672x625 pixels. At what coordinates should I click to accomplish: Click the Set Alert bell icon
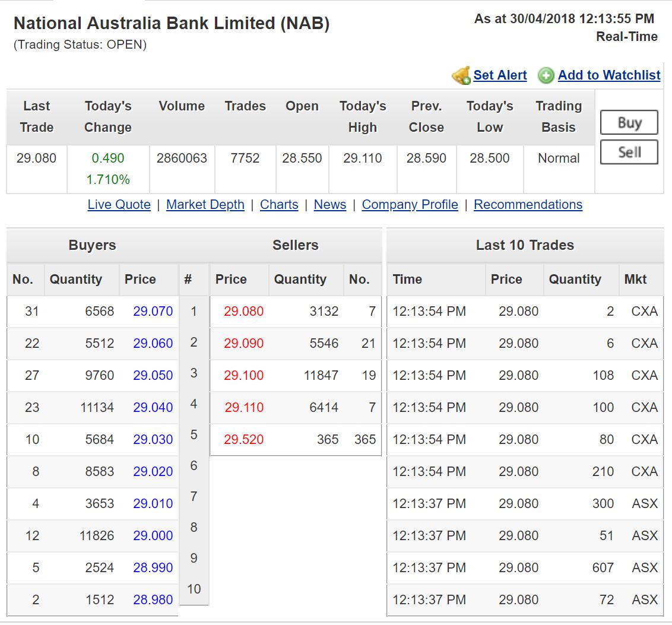click(x=461, y=75)
